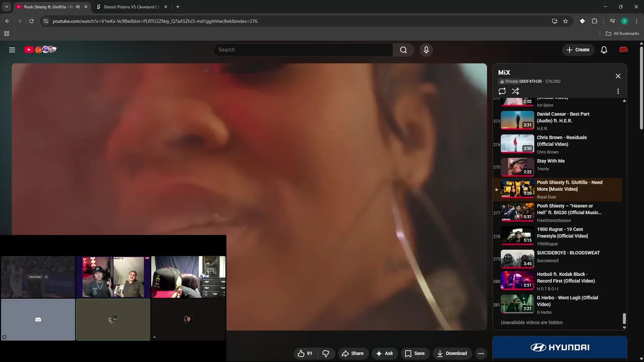Click the Royal Dust channel name
Image resolution: width=644 pixels, height=362 pixels.
click(546, 197)
